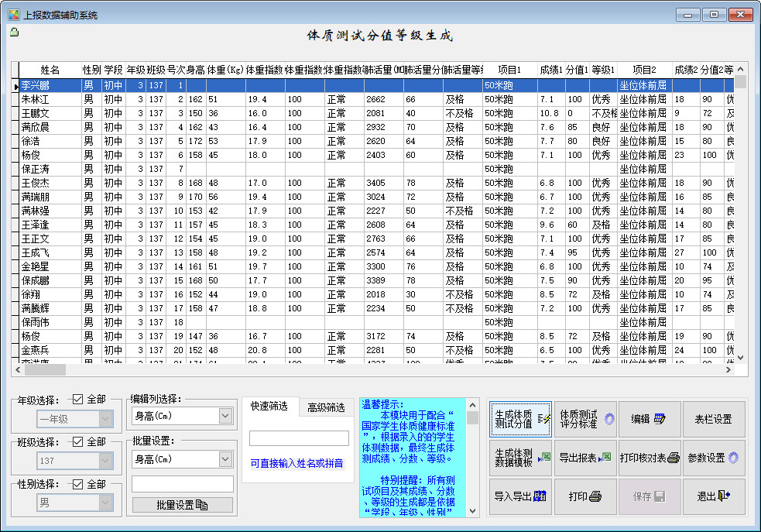Select the 徐翔 name cell
This screenshot has height=532, width=761.
click(50, 294)
